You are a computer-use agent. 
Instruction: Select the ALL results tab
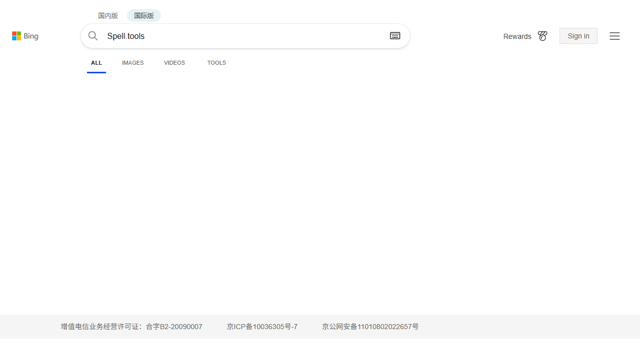point(97,63)
